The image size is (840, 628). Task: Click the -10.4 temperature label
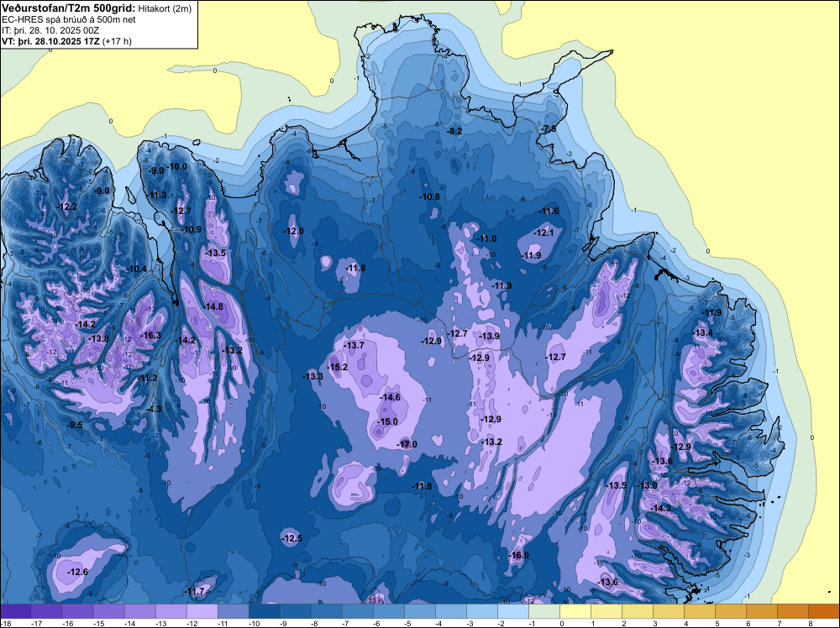click(x=137, y=269)
